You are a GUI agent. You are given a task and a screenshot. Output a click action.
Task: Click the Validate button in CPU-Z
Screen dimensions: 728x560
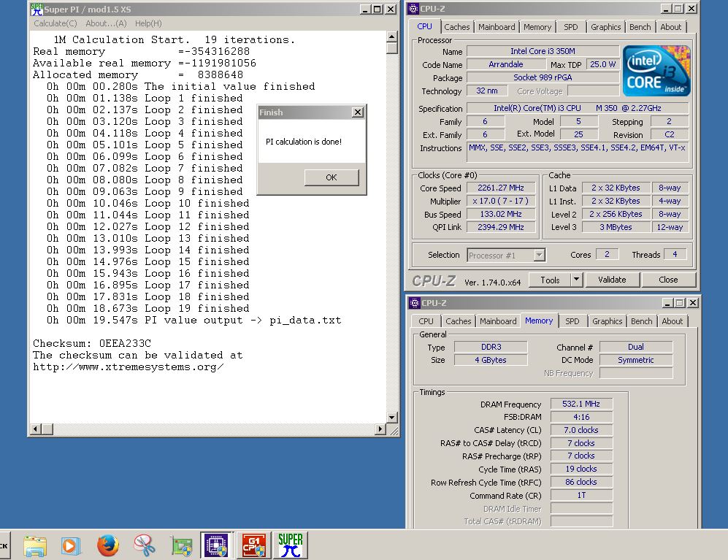pos(612,280)
